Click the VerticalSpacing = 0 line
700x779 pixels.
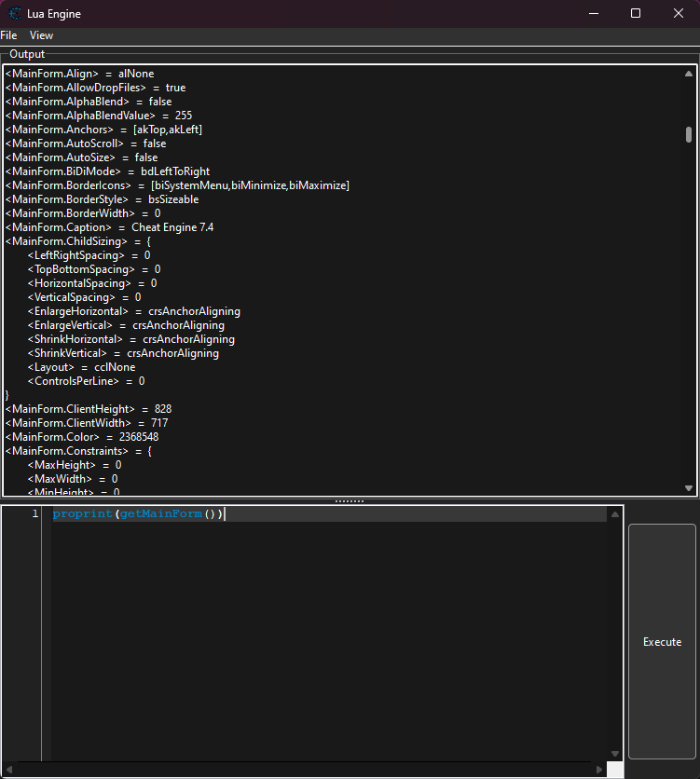85,297
